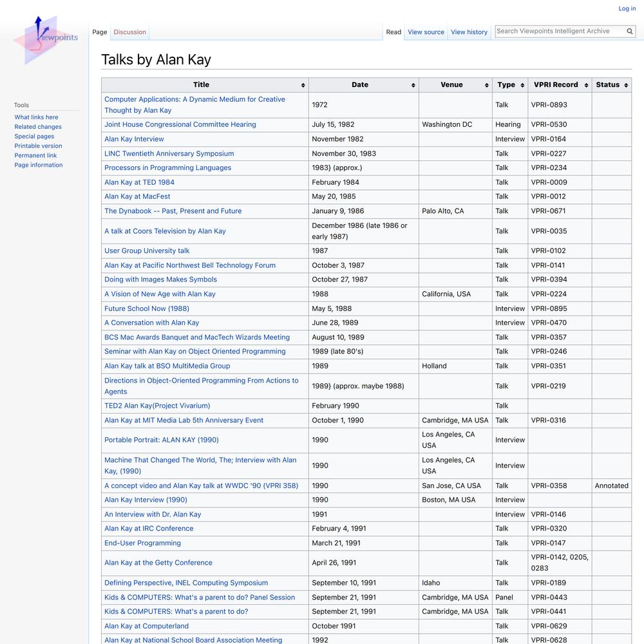This screenshot has height=644, width=644.
Task: Open End-User Programming talk link
Action: click(142, 543)
